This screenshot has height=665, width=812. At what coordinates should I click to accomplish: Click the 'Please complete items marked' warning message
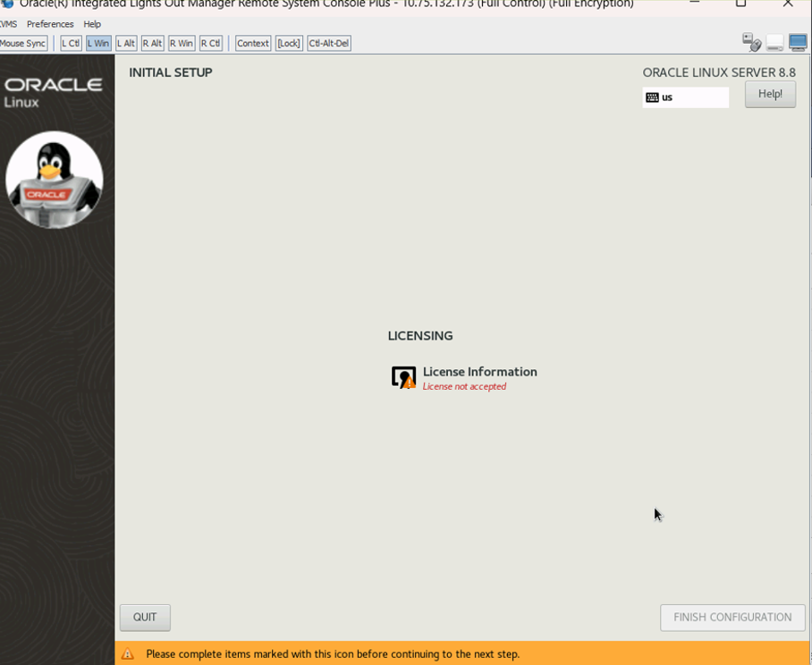coord(333,654)
